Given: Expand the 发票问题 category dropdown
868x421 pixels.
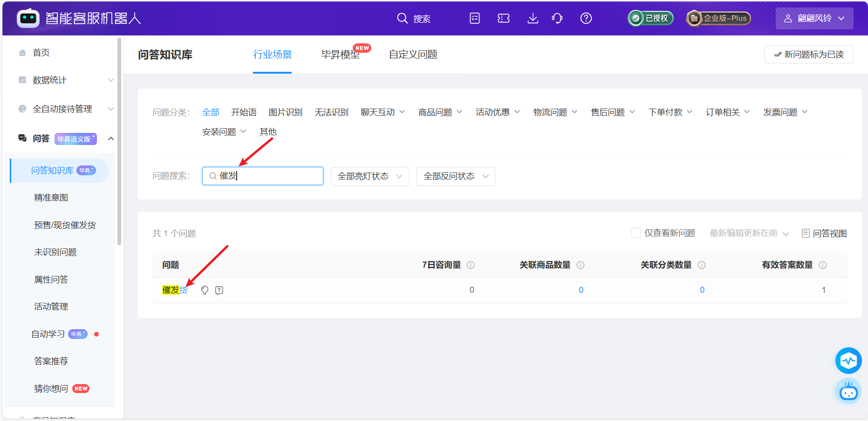Looking at the screenshot, I should 785,112.
